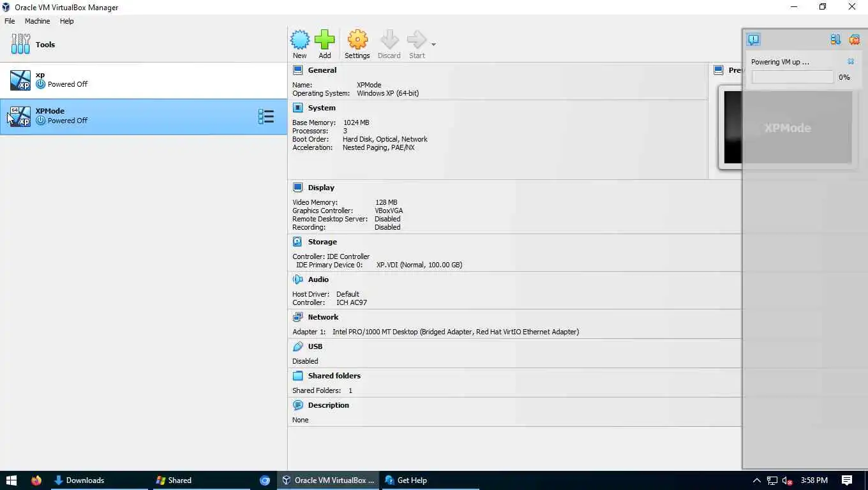Click the XPMode preview thumbnail
The image size is (868, 490).
tap(788, 128)
